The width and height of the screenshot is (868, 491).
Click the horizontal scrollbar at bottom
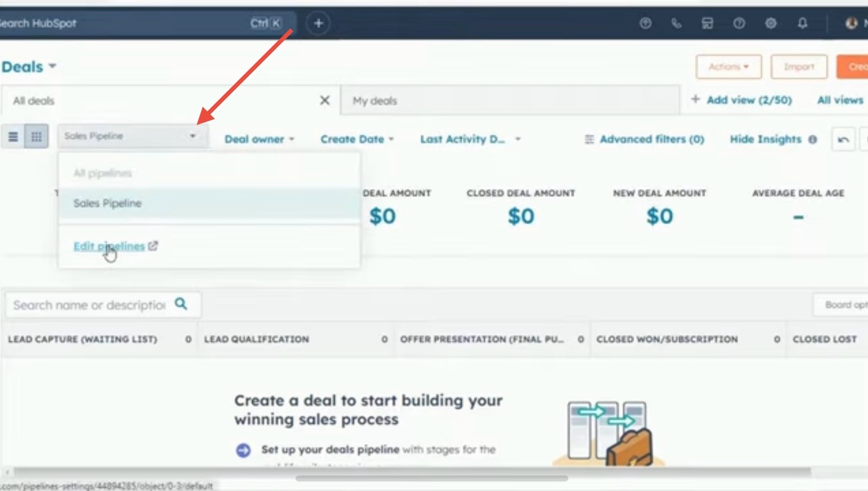click(431, 478)
